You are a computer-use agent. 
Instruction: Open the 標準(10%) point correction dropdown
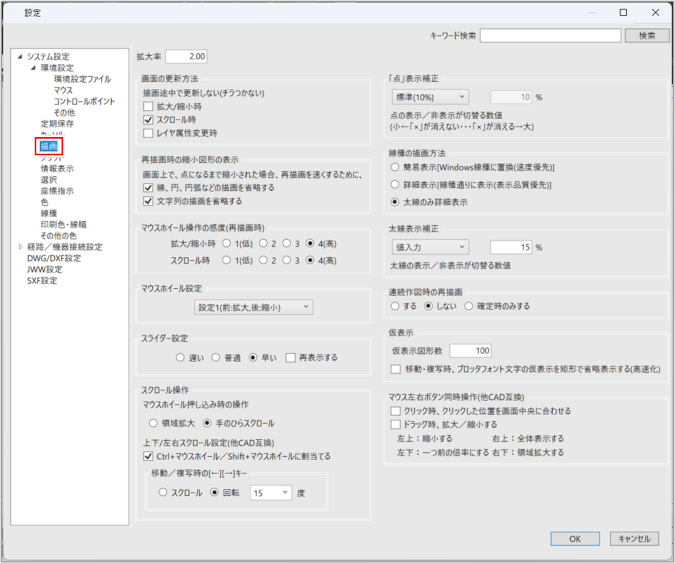[427, 97]
